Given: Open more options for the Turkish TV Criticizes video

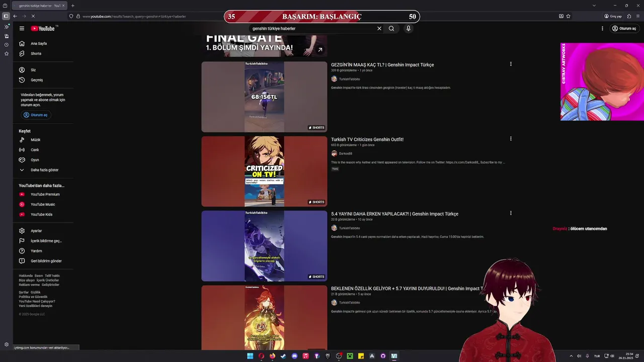Looking at the screenshot, I should [511, 139].
